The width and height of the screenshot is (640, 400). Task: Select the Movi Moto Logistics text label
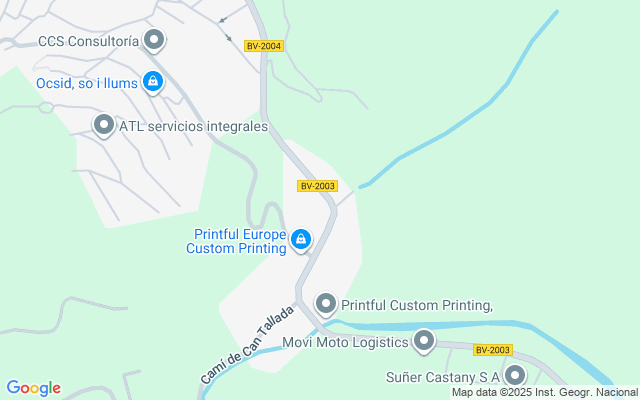[x=345, y=342]
